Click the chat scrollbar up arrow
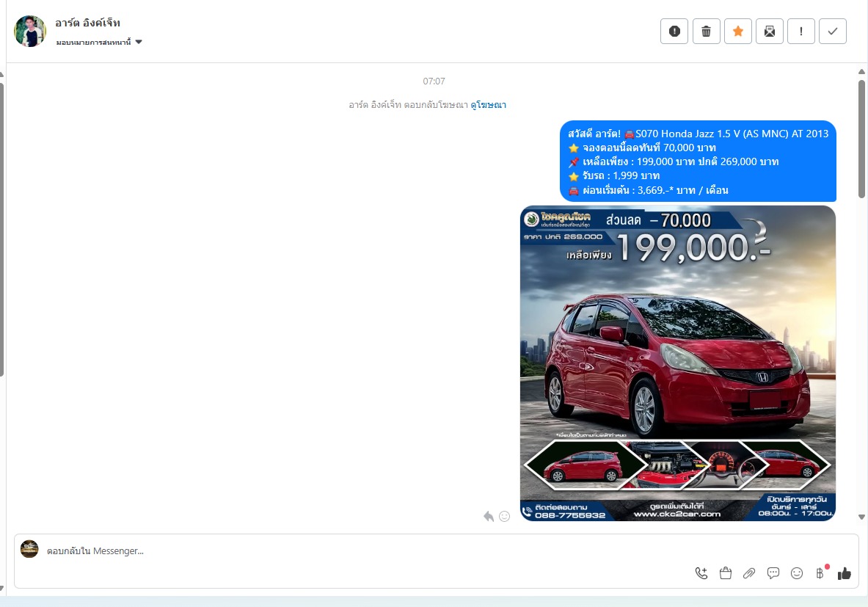The height and width of the screenshot is (607, 868). [x=861, y=71]
